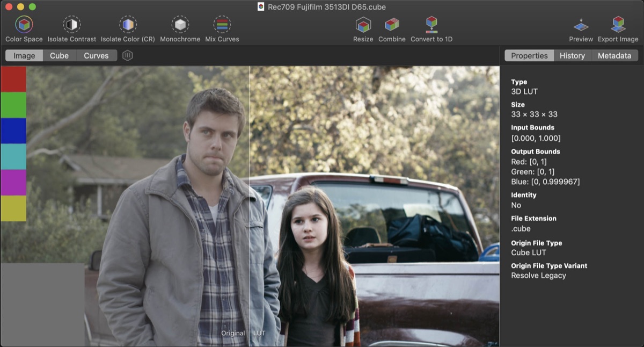Image resolution: width=644 pixels, height=347 pixels.
Task: Select the red color swatch
Action: pyautogui.click(x=13, y=79)
